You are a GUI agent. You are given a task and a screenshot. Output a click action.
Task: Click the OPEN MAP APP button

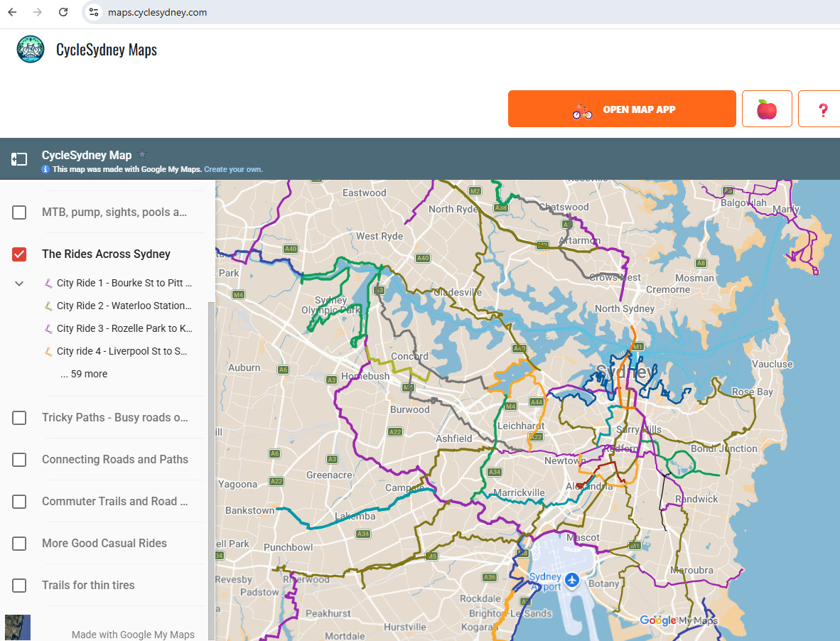[621, 109]
